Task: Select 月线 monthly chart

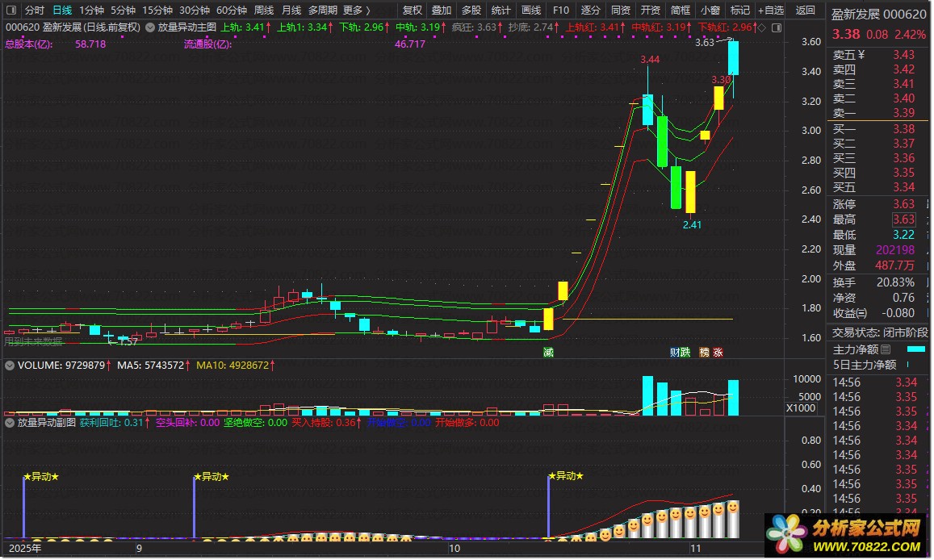Action: (x=291, y=10)
